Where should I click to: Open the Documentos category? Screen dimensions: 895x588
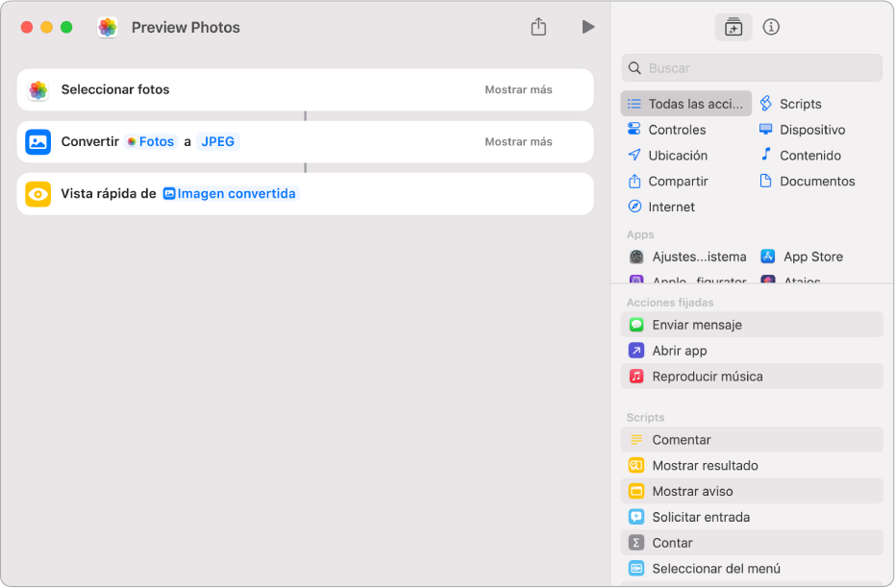click(x=808, y=182)
